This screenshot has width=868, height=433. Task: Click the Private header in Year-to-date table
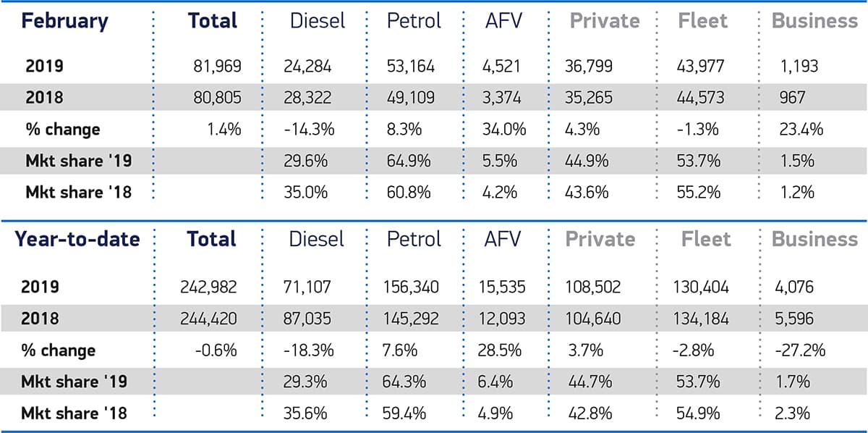point(600,239)
